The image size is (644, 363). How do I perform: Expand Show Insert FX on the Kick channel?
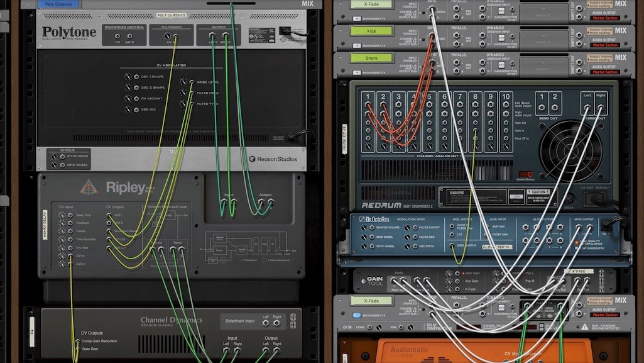point(358,45)
